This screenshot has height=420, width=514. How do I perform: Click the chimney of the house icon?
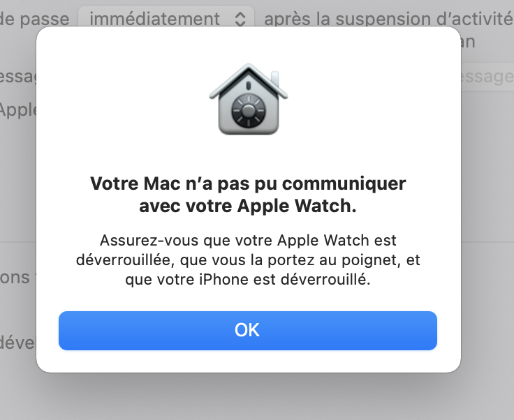[275, 80]
